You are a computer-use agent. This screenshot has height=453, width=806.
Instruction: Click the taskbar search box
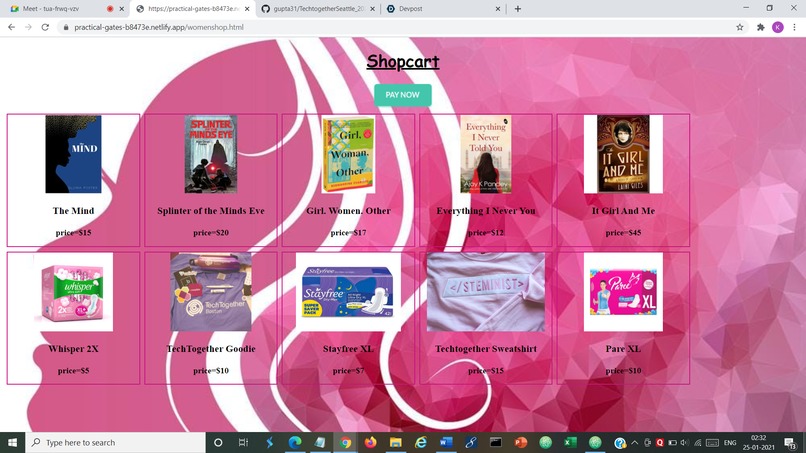[115, 442]
